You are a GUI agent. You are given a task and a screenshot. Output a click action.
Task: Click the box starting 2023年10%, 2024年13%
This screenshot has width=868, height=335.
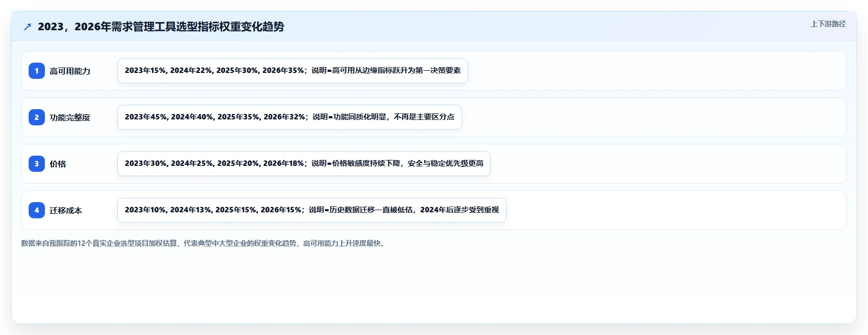(312, 210)
